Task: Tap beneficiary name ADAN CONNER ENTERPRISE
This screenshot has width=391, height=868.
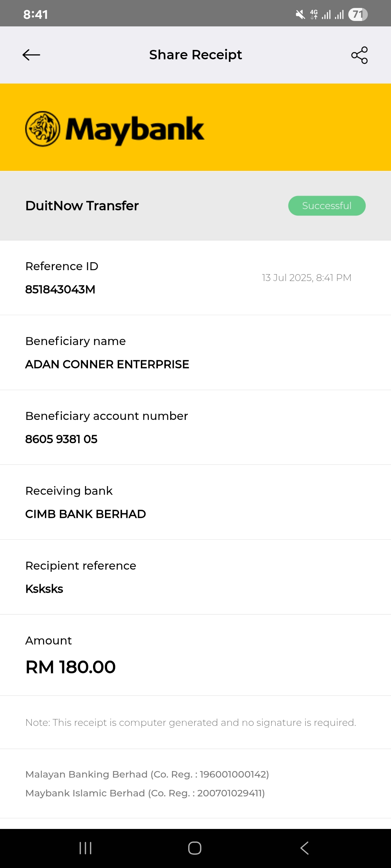Action: tap(107, 364)
